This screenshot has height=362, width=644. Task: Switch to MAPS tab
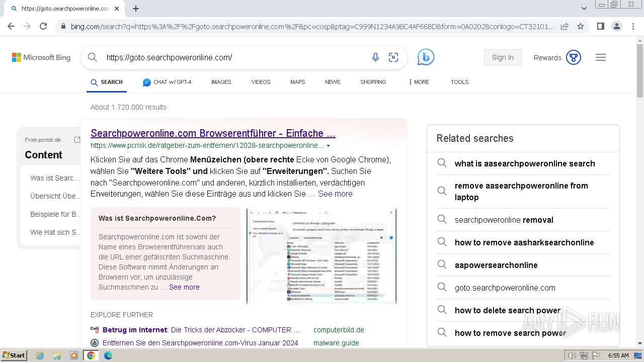297,82
